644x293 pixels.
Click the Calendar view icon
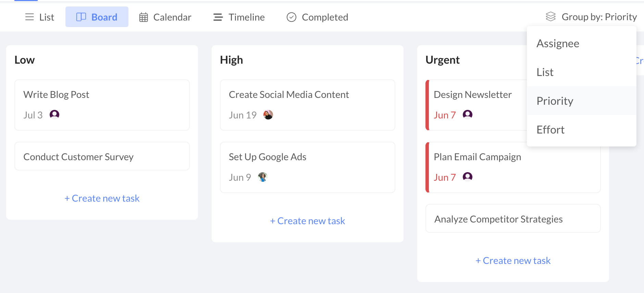(144, 17)
